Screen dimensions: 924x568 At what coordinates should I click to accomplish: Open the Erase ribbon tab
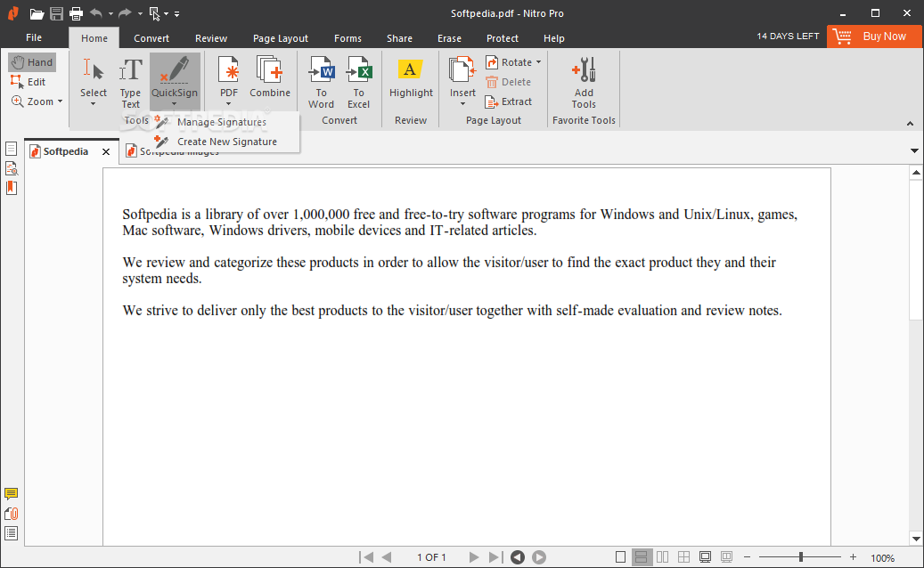(449, 38)
